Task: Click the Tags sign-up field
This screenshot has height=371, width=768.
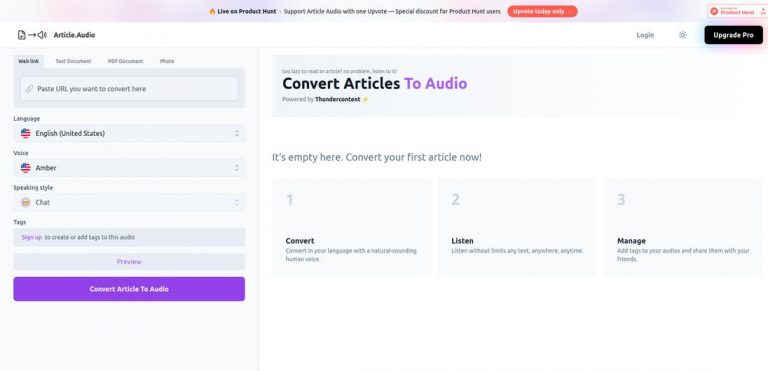Action: pyautogui.click(x=129, y=237)
